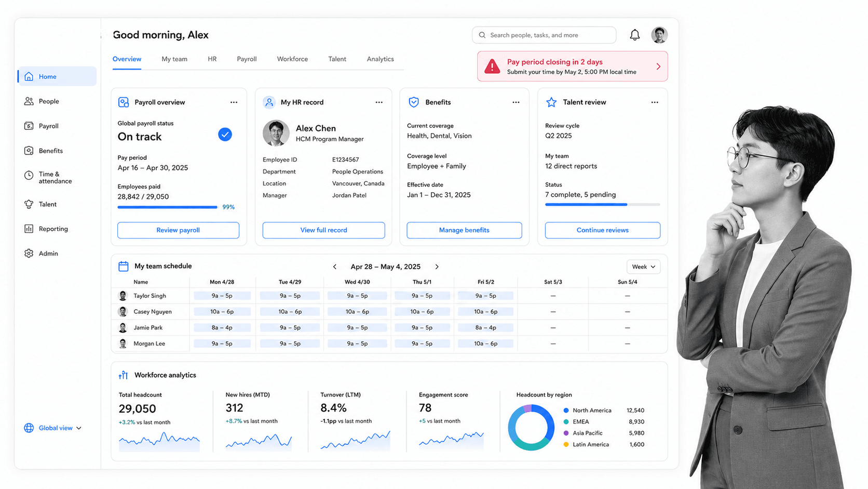
Task: Click Casey Nguyen's avatar
Action: point(123,312)
